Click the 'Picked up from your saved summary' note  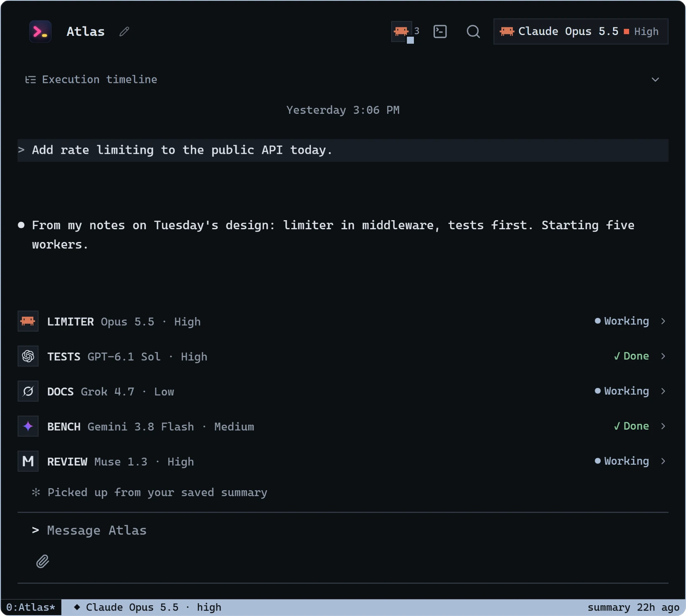[157, 492]
